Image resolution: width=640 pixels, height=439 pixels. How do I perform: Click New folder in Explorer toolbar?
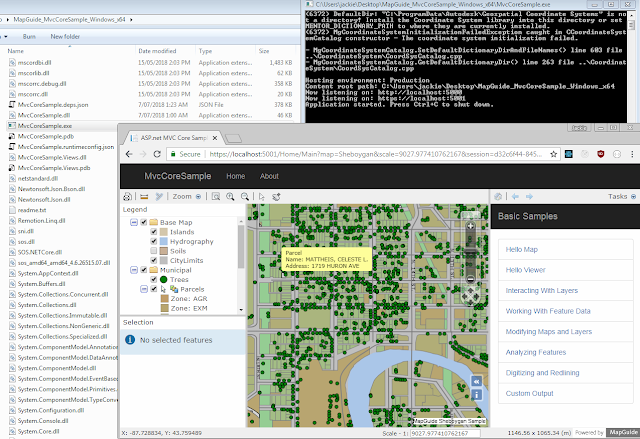[65, 37]
